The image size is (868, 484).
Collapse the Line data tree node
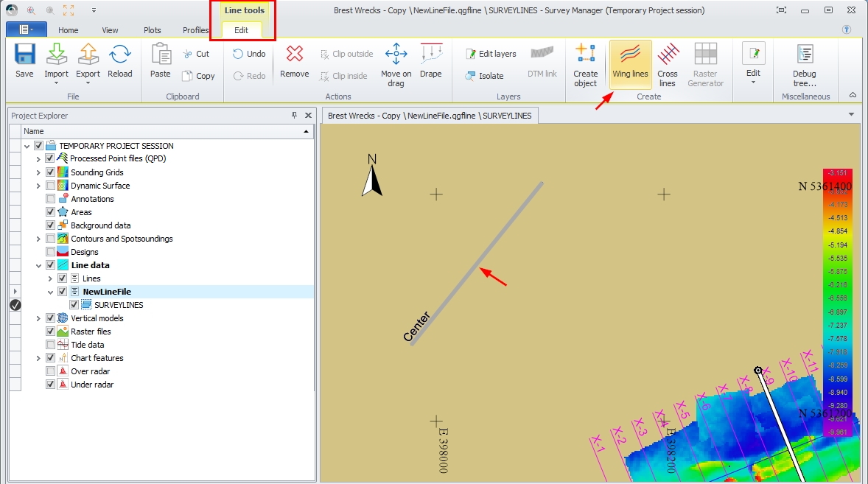[x=38, y=265]
